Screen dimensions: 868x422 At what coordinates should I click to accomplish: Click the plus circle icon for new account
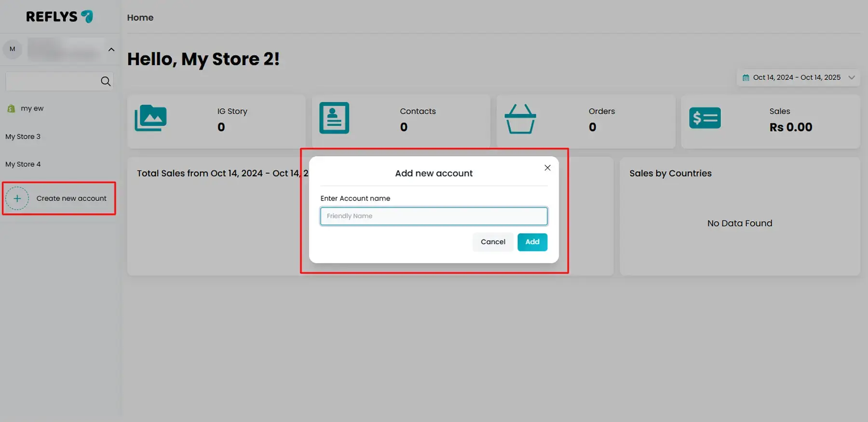[x=17, y=198]
